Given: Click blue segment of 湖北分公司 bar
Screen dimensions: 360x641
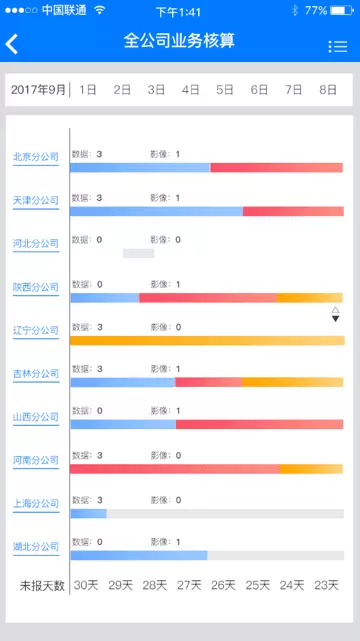Looking at the screenshot, I should click(139, 555).
